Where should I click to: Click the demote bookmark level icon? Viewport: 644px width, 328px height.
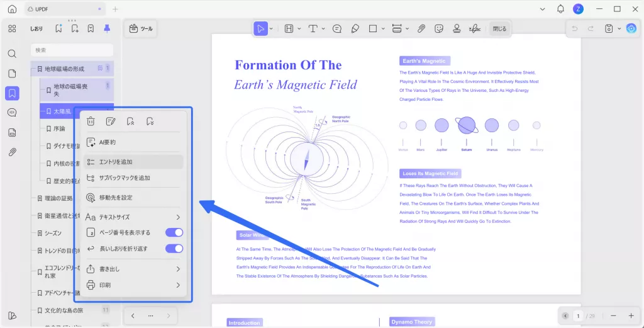150,122
